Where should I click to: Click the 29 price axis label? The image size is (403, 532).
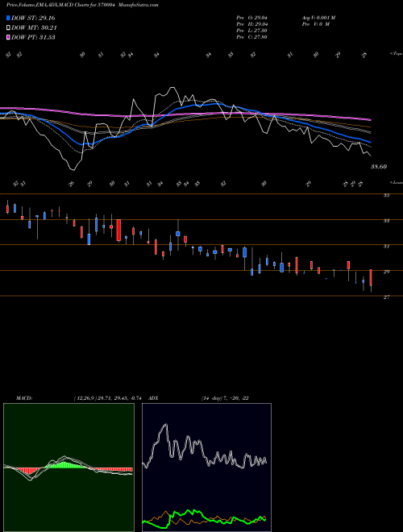tap(386, 272)
